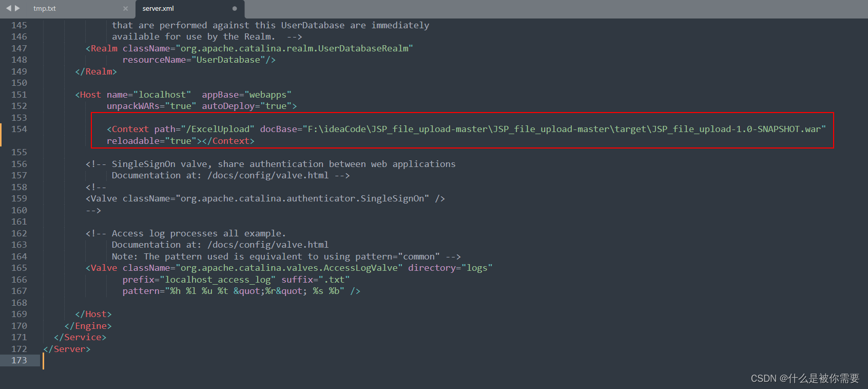Close the tmp.txt tab

pyautogui.click(x=125, y=8)
